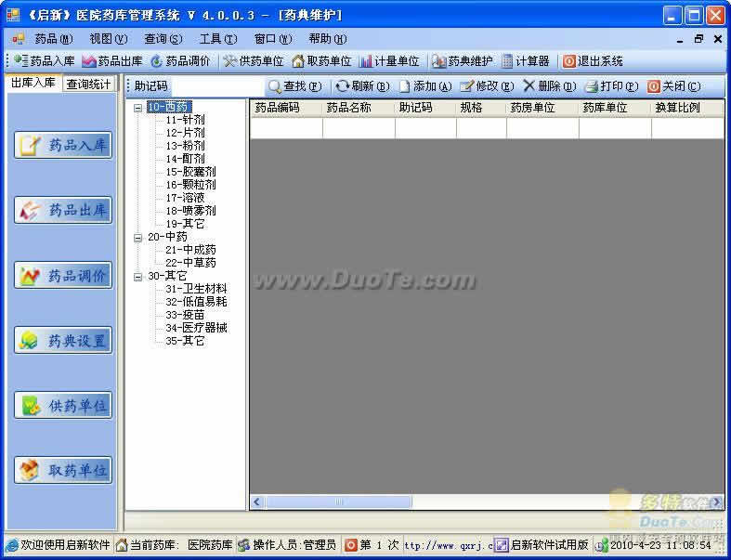Click the 规格 column header
This screenshot has width=731, height=560.
(481, 108)
